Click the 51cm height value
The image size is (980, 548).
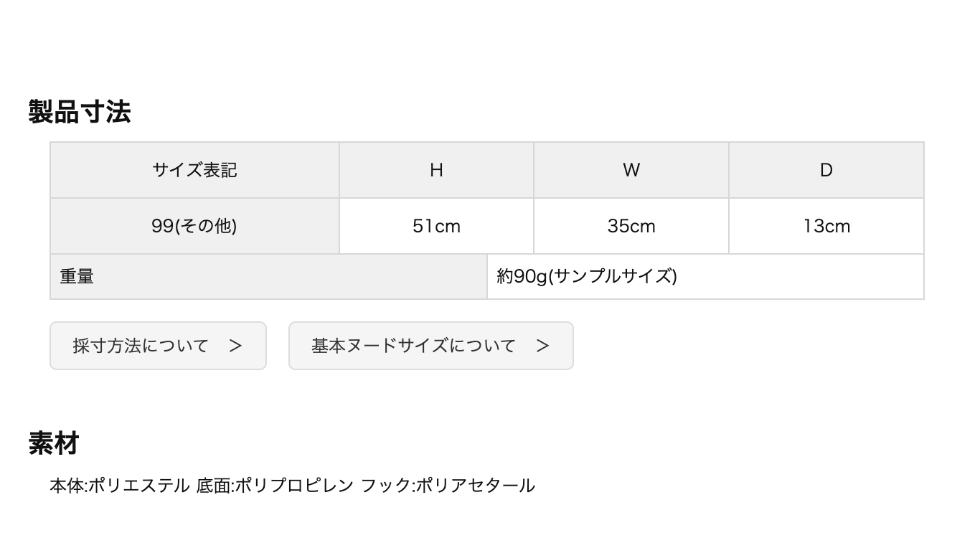pos(436,226)
